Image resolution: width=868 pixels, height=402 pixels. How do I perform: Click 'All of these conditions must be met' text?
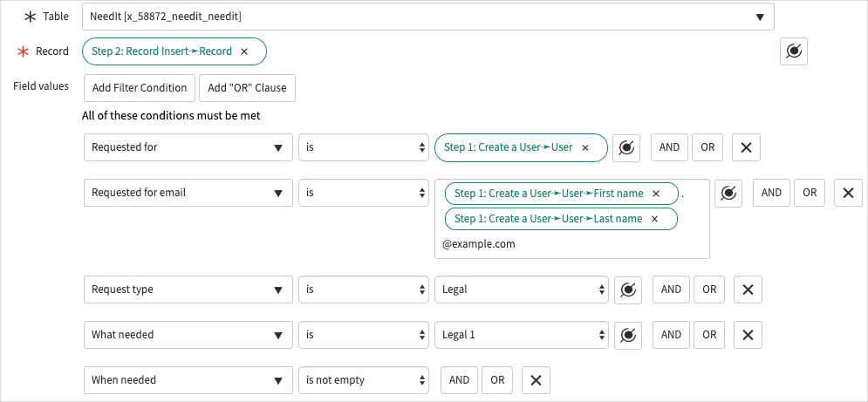click(x=171, y=116)
